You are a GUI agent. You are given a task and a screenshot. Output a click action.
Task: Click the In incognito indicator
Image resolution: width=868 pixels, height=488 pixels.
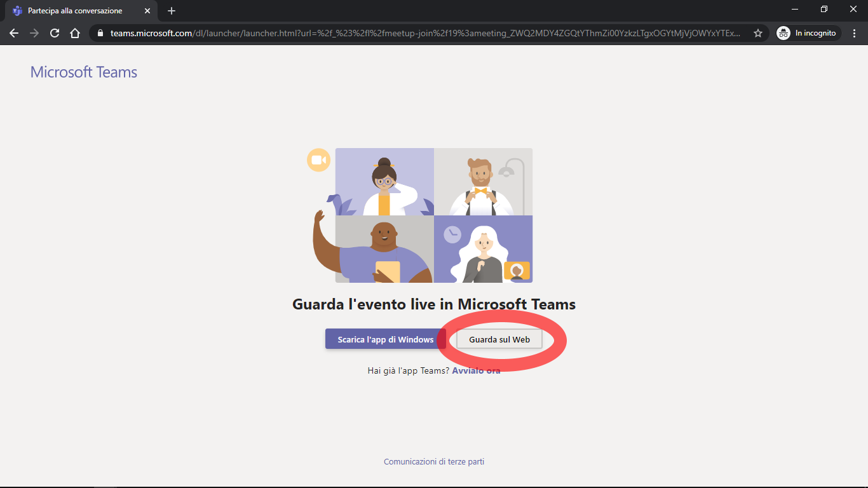[x=808, y=33]
